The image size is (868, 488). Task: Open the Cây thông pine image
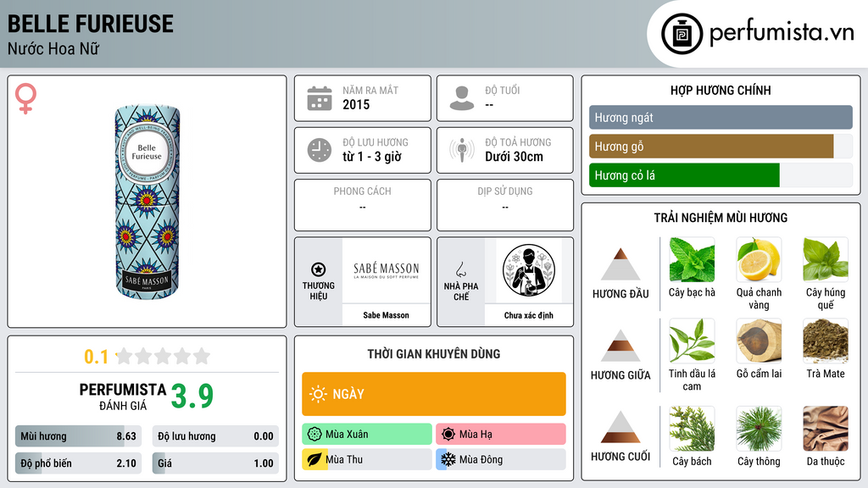point(759,429)
